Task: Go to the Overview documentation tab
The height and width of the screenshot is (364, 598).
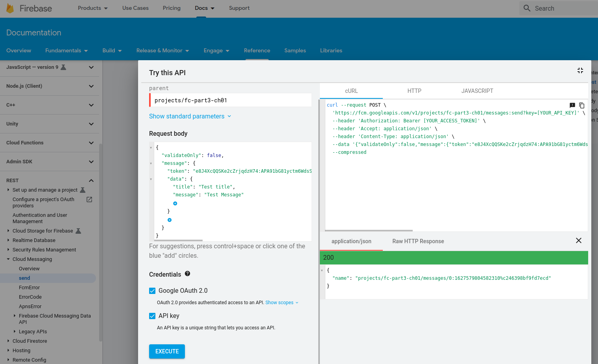Action: [18, 50]
